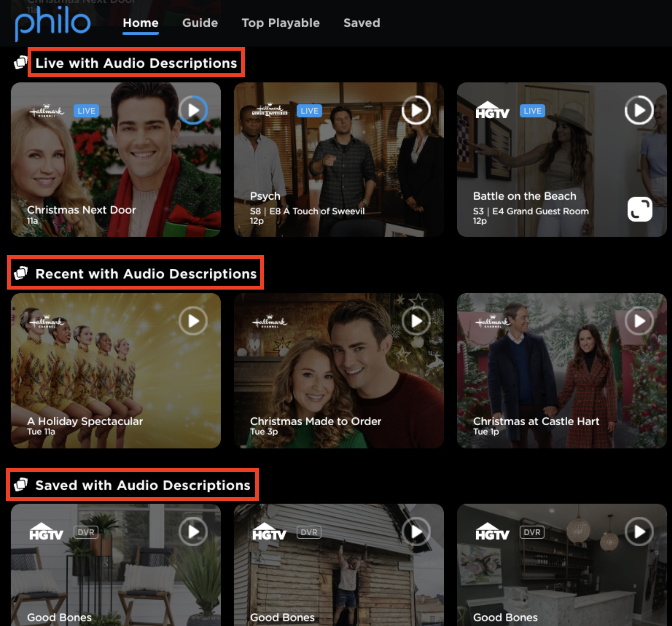Open the Battle on the Beach card
Image resolution: width=672 pixels, height=626 pixels.
click(x=562, y=160)
